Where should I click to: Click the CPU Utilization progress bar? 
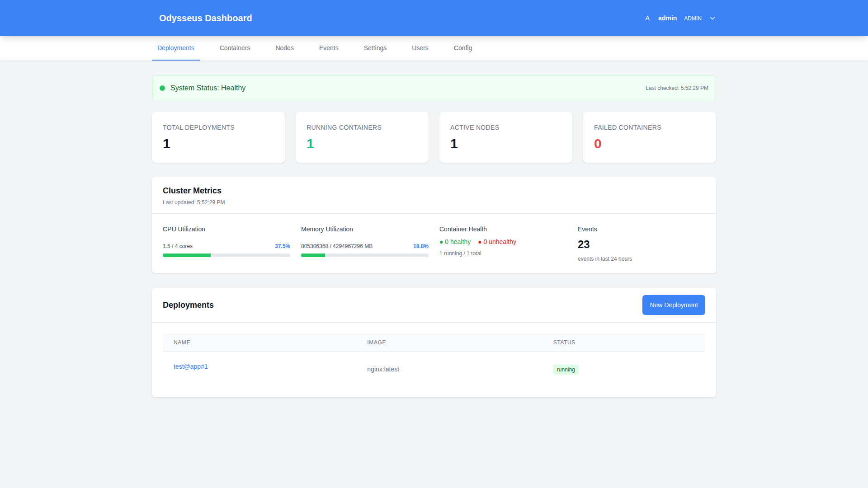pyautogui.click(x=226, y=255)
